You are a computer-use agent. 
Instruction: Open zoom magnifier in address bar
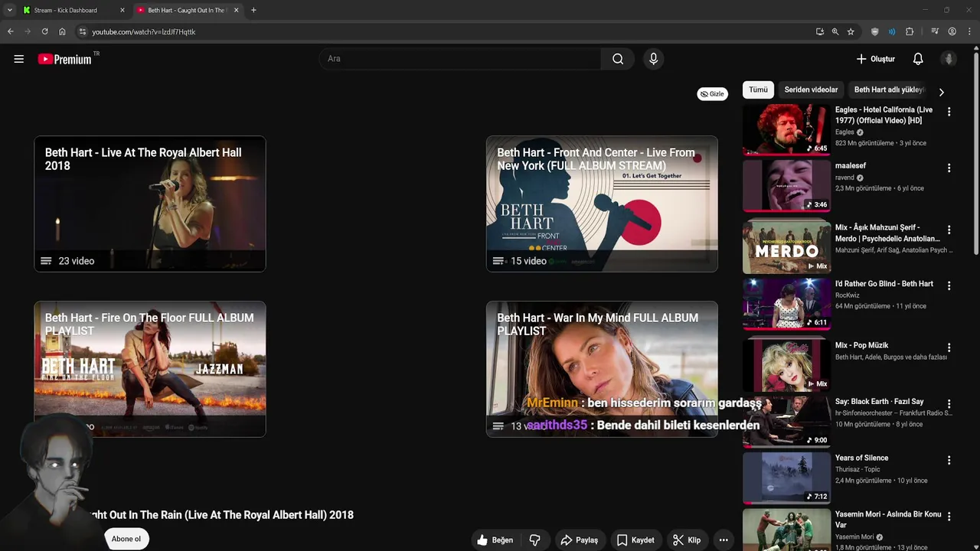point(835,31)
